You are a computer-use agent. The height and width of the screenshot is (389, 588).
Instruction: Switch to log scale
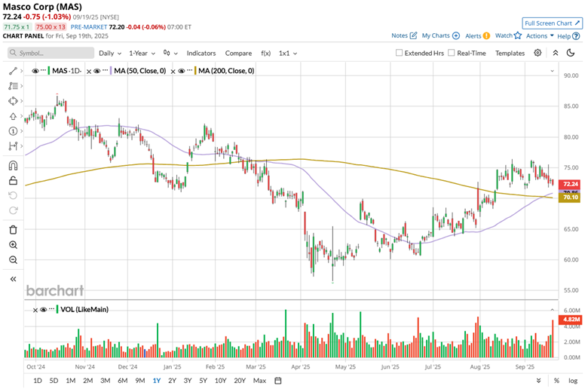point(573,381)
